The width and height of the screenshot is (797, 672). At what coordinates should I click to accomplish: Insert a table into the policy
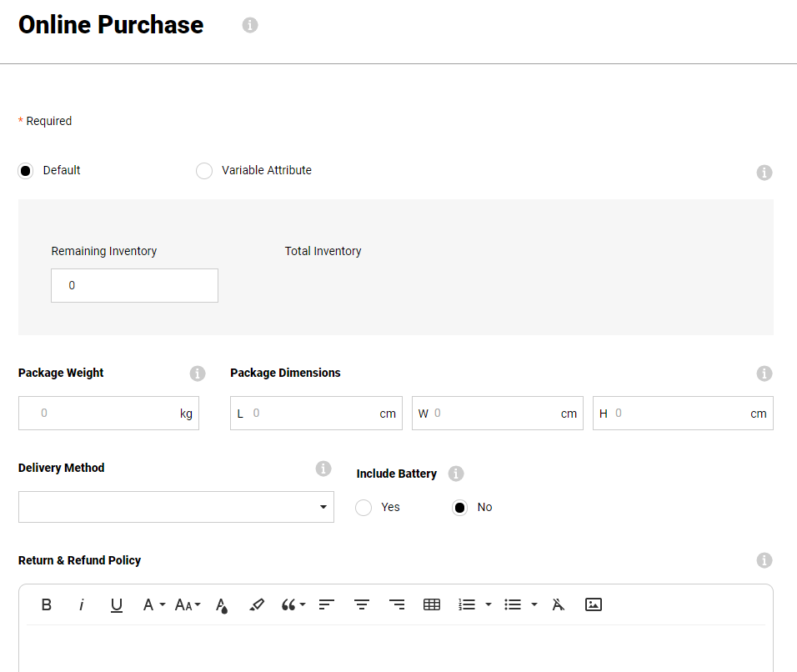(x=432, y=604)
